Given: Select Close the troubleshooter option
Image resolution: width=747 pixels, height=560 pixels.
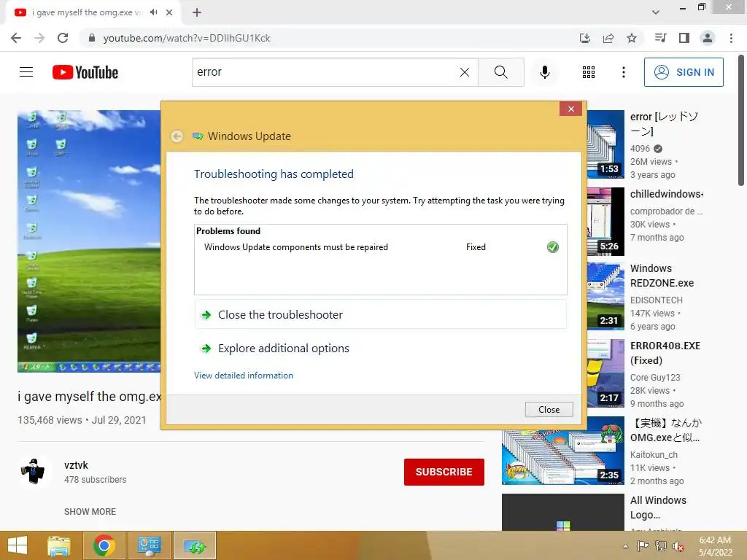Looking at the screenshot, I should click(x=380, y=315).
